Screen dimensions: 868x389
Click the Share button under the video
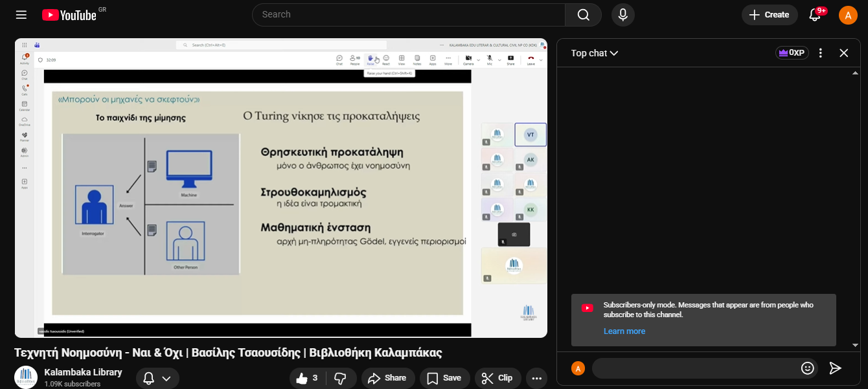[x=387, y=378]
